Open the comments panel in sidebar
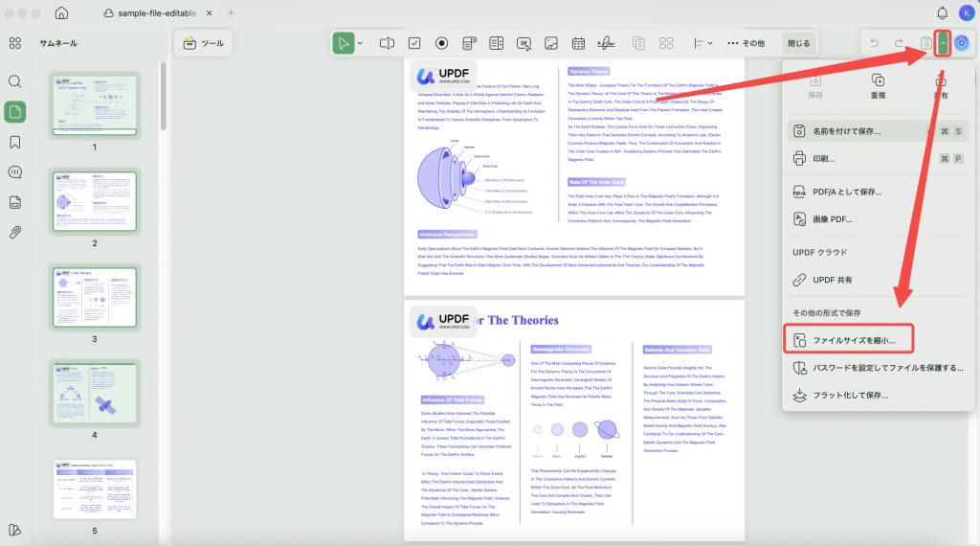 click(15, 172)
